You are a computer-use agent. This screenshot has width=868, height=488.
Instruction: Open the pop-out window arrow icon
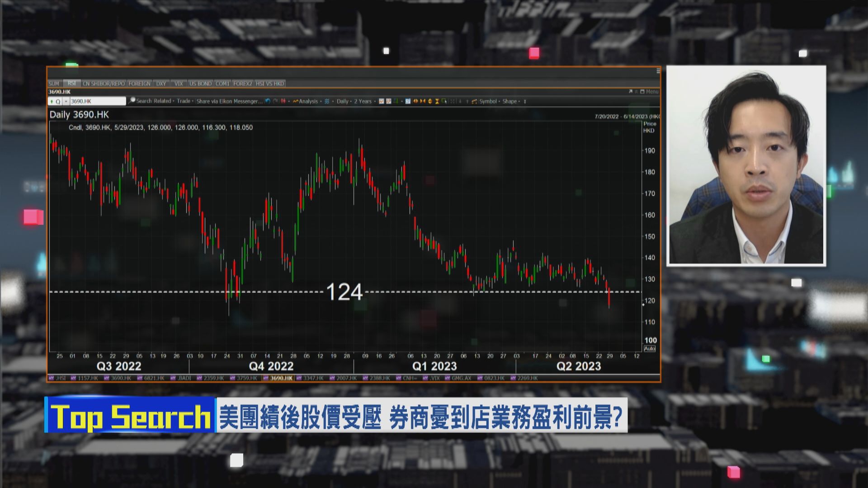coord(631,91)
